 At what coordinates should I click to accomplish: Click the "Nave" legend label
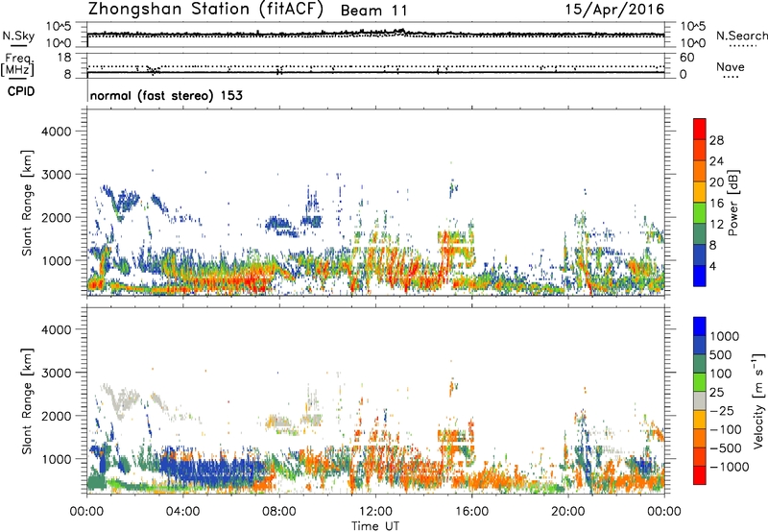(731, 67)
